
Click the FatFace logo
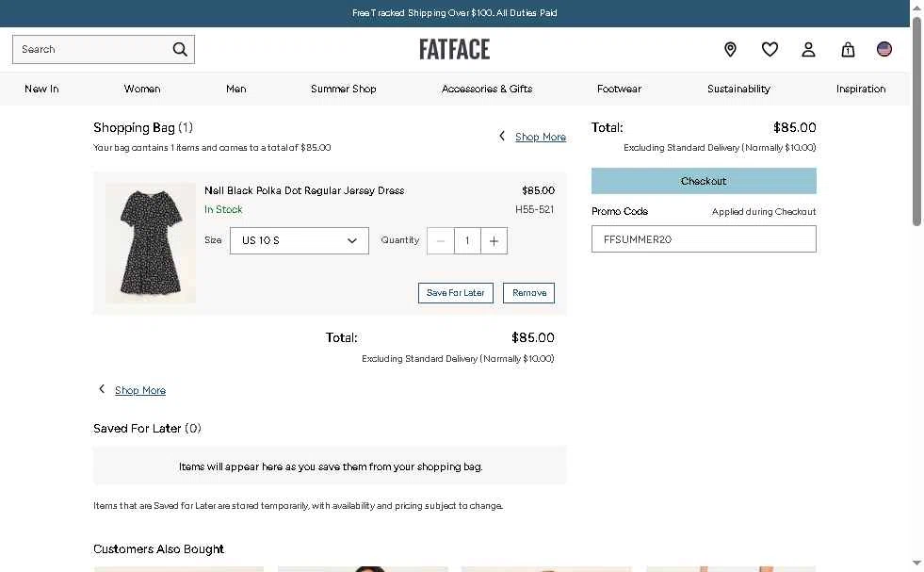(x=454, y=50)
